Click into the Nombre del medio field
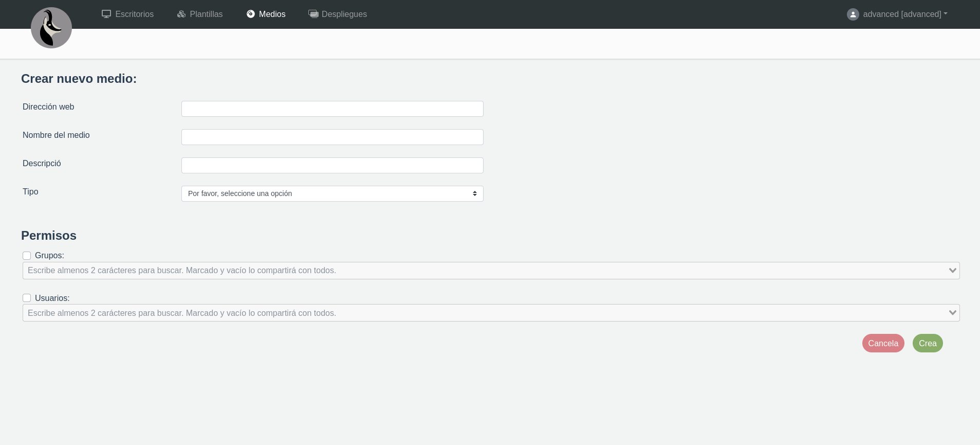Screen dimensions: 980x445 [x=332, y=137]
